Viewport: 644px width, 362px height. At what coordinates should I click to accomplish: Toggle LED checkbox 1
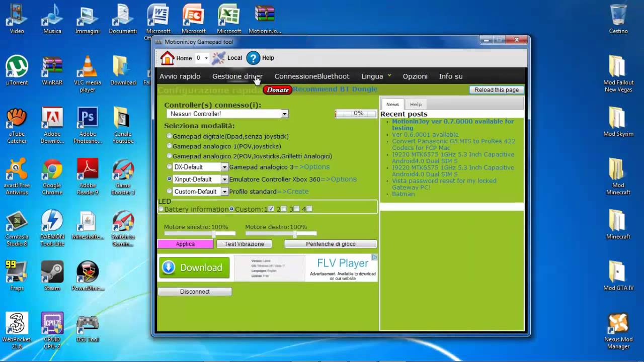pos(271,209)
